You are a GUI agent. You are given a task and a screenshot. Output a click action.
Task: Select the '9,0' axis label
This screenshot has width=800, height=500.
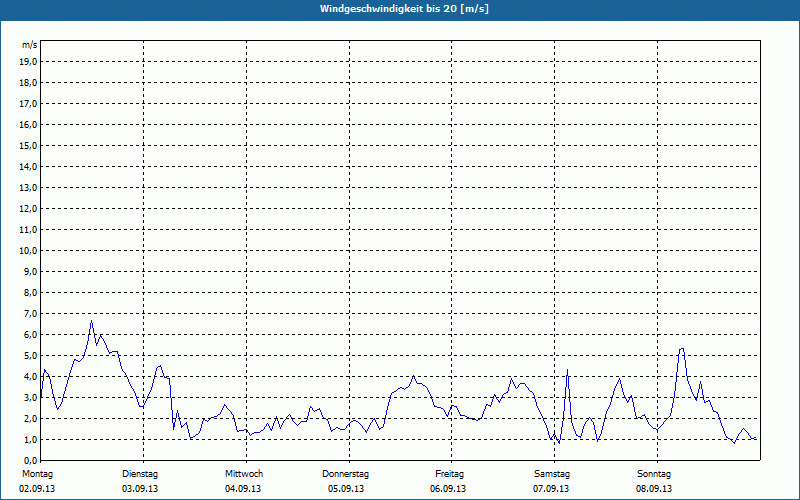[31, 271]
